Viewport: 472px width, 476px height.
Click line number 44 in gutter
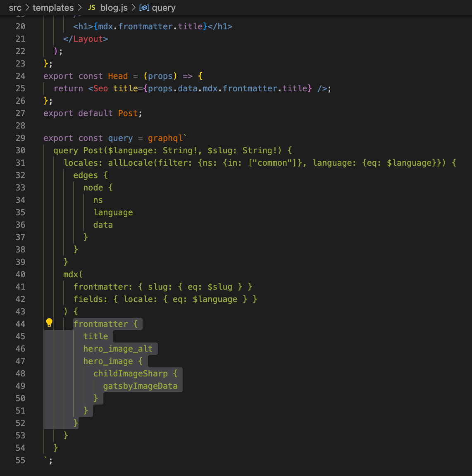coord(20,324)
